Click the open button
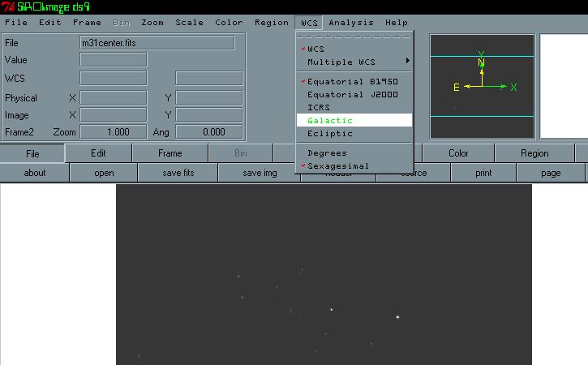This screenshot has height=365, width=588. (x=104, y=173)
